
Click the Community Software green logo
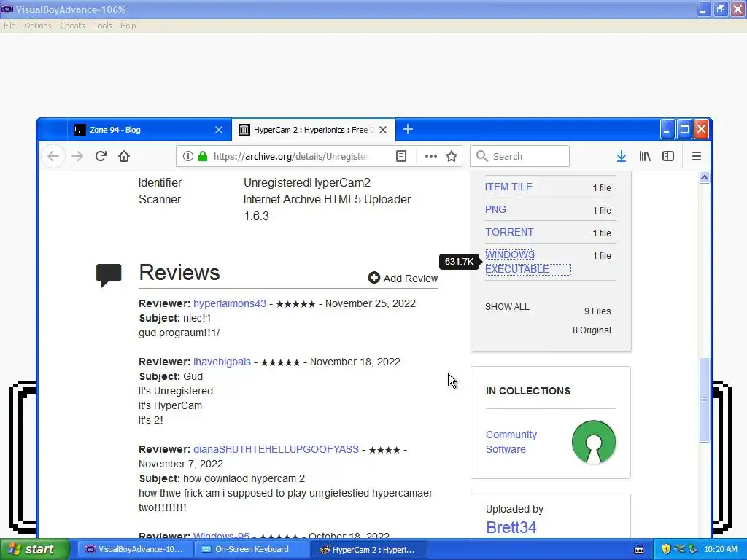point(594,441)
